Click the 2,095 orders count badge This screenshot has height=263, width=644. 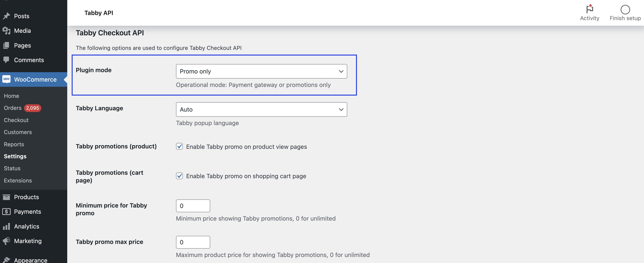click(x=32, y=108)
